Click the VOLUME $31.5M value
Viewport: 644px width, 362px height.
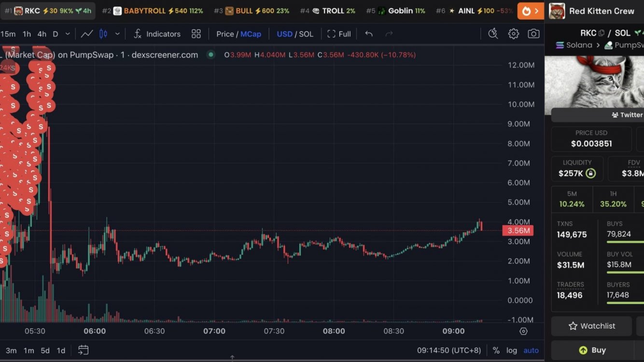(571, 265)
